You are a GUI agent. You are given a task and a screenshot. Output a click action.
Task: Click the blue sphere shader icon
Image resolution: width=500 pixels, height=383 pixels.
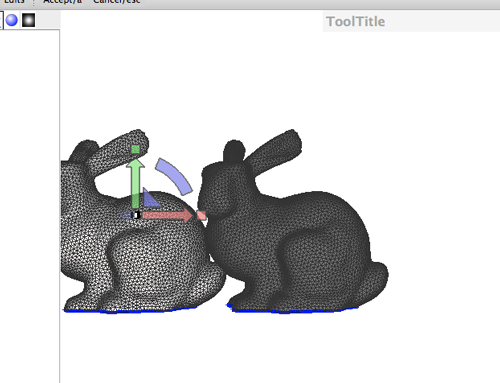click(x=12, y=20)
